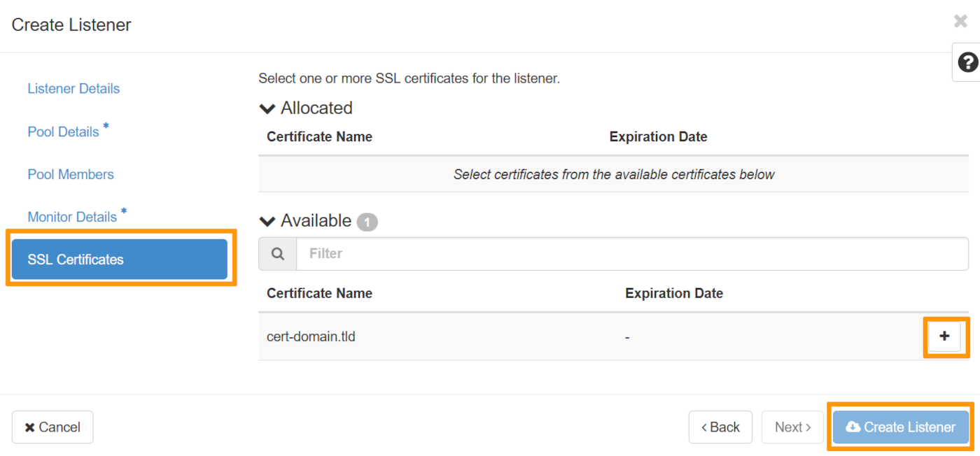This screenshot has height=456, width=980.
Task: Open contextual help via question mark icon
Action: pyautogui.click(x=967, y=62)
